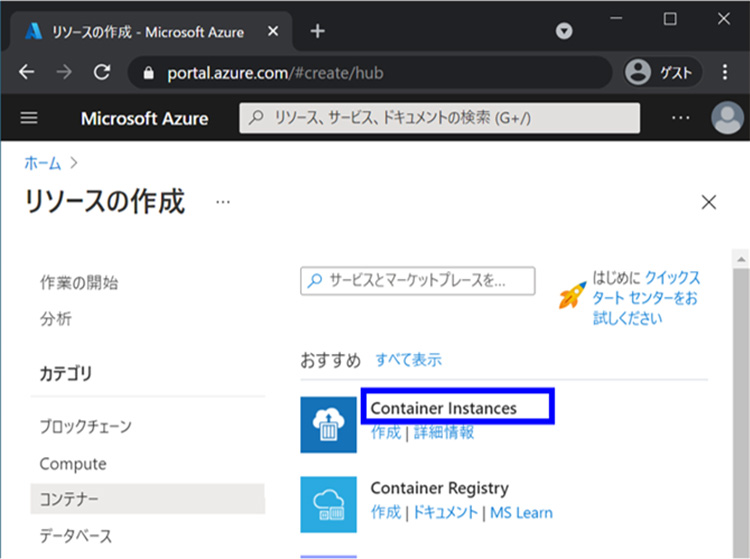Open ellipsis menu next to リソースの作成 title
The width and height of the screenshot is (750, 559).
(x=223, y=202)
